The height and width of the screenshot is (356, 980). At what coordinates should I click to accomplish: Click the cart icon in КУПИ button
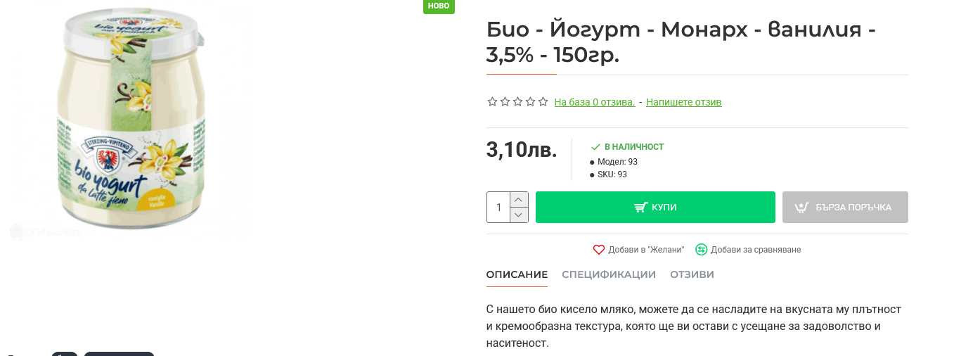[x=640, y=208]
